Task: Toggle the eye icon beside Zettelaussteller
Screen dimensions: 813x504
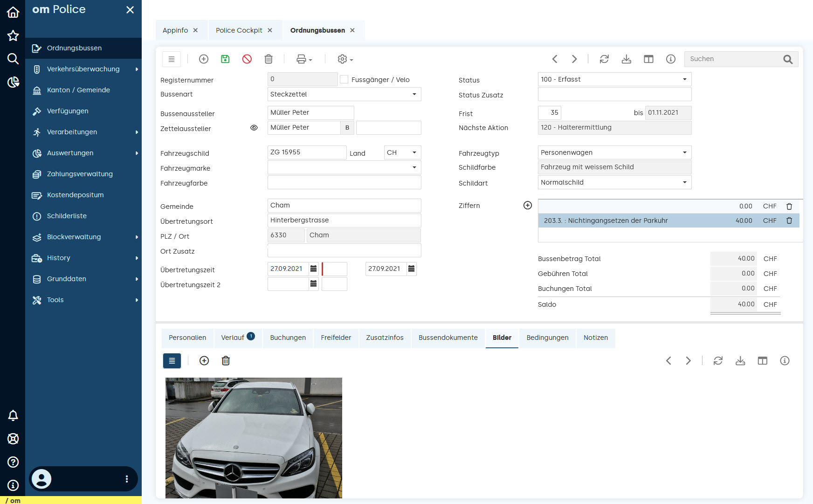Action: (254, 128)
